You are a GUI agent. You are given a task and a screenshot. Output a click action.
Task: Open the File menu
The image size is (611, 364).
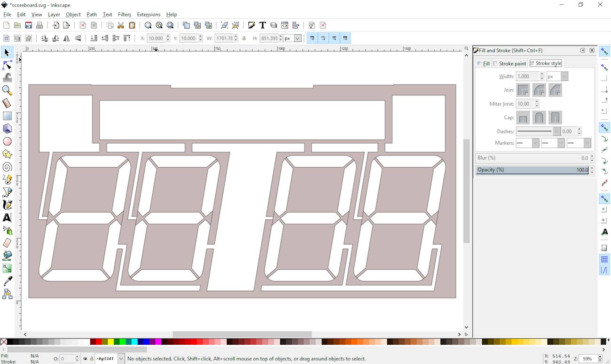8,15
